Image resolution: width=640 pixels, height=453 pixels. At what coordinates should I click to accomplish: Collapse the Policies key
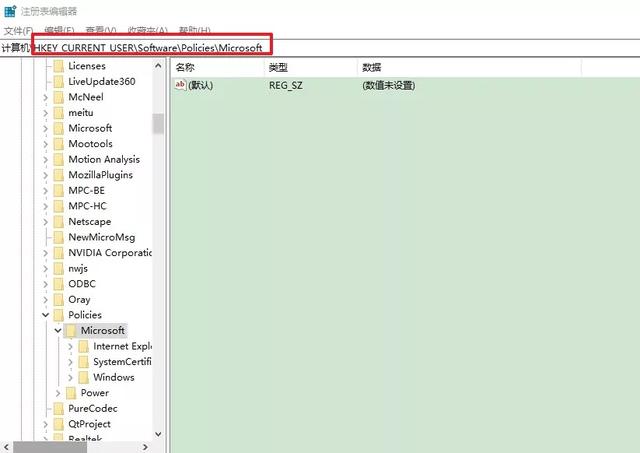(45, 315)
